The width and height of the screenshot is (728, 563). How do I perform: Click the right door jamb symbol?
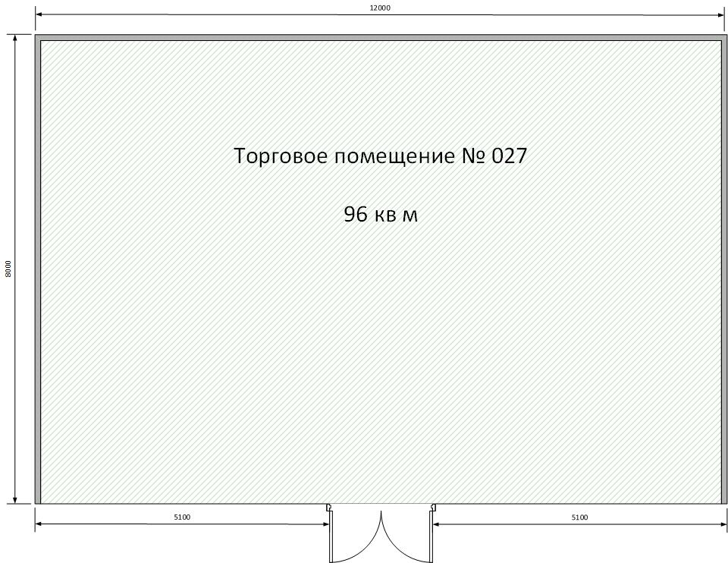[x=432, y=509]
